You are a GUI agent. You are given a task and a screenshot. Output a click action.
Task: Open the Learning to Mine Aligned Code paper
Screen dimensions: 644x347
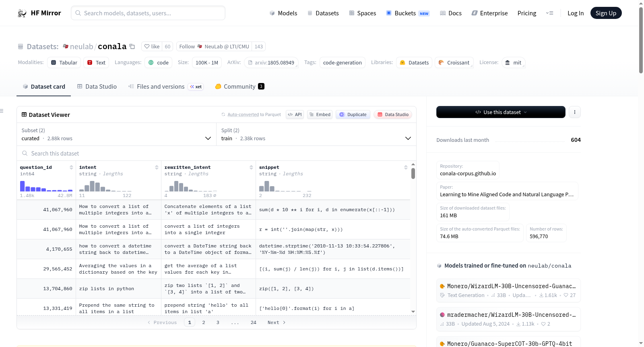[507, 195]
